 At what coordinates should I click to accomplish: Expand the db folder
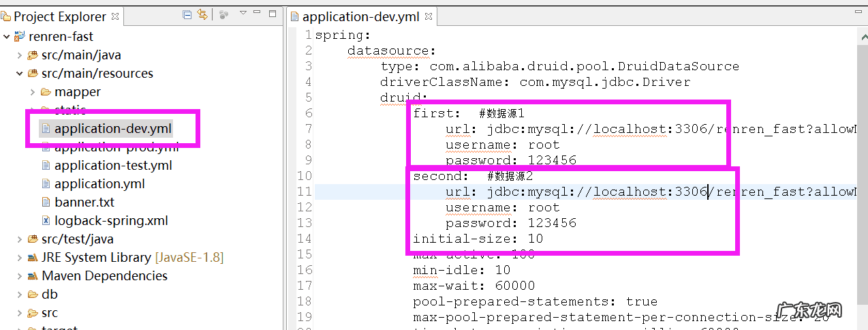[20, 294]
